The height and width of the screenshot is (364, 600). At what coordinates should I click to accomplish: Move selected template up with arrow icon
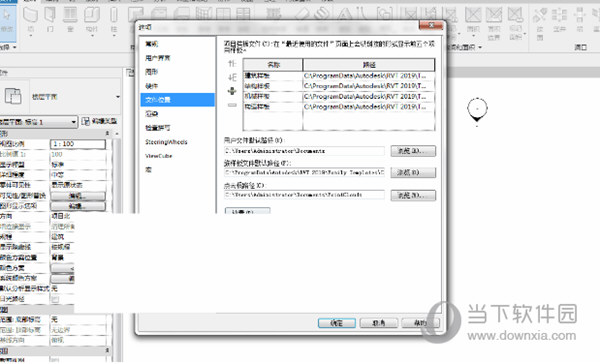click(232, 64)
